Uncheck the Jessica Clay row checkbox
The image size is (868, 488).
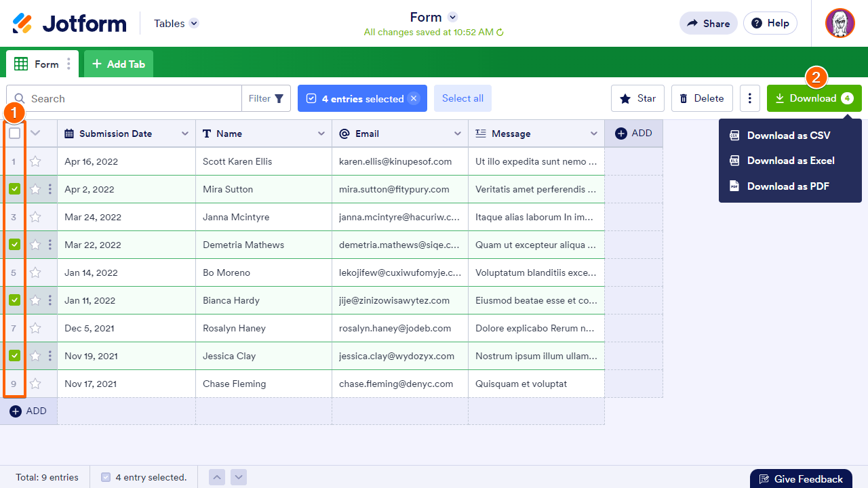coord(14,356)
